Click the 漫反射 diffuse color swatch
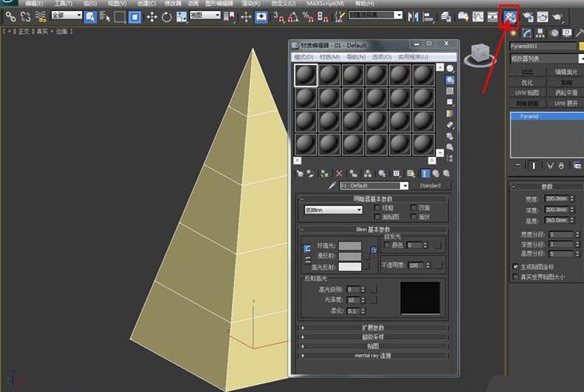Viewport: 584px width, 392px height. click(x=350, y=256)
